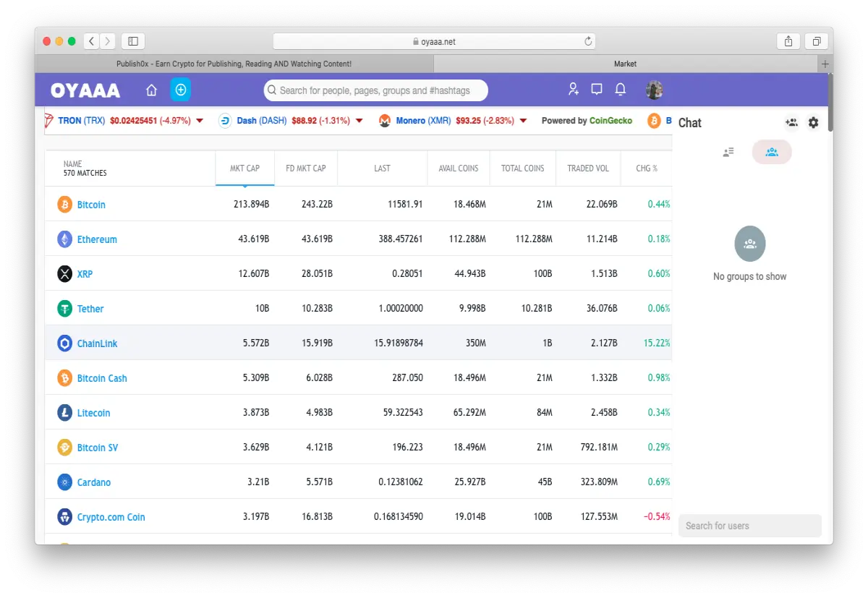Open the XRP link in the table
This screenshot has height=598, width=868.
coord(85,274)
